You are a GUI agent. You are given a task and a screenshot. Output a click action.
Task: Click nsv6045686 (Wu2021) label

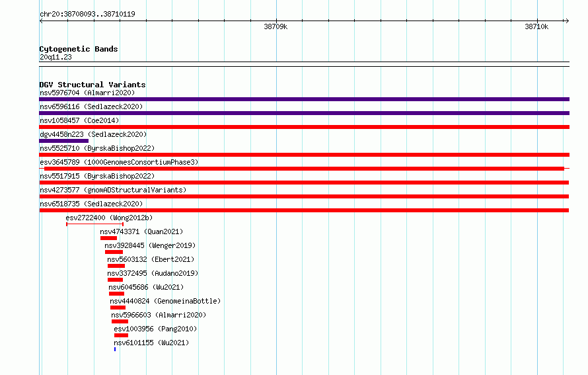[146, 287]
